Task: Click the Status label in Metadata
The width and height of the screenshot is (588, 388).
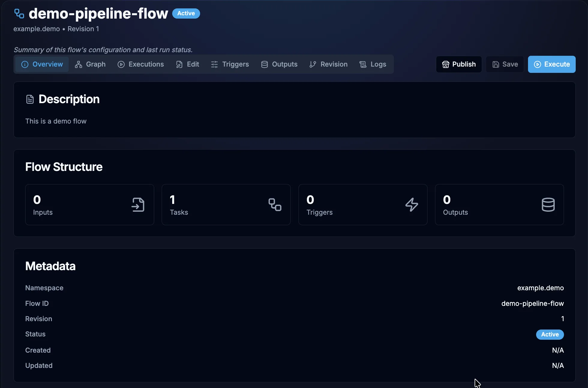Action: tap(35, 334)
